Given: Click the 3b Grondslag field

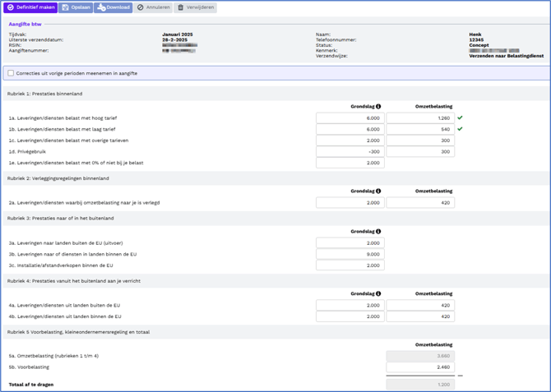Looking at the screenshot, I should (x=350, y=254).
